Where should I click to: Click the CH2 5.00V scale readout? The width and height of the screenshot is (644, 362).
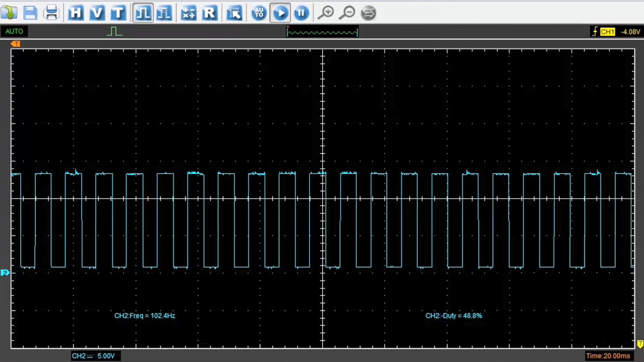coord(95,356)
